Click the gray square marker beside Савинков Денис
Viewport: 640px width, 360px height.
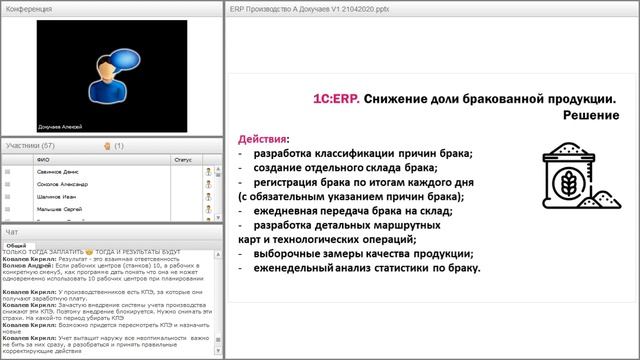point(7,172)
